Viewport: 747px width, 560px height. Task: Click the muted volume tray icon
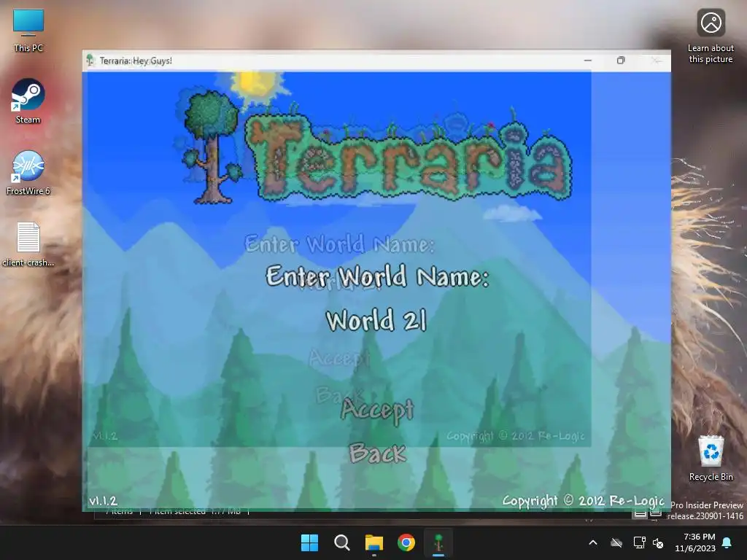tap(659, 542)
